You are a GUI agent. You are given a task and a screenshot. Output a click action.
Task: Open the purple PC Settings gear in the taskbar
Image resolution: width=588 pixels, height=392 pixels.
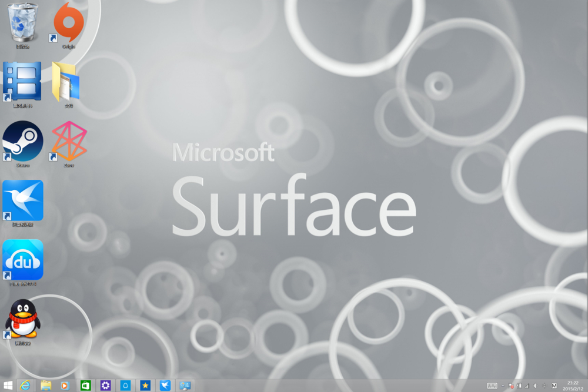(105, 386)
